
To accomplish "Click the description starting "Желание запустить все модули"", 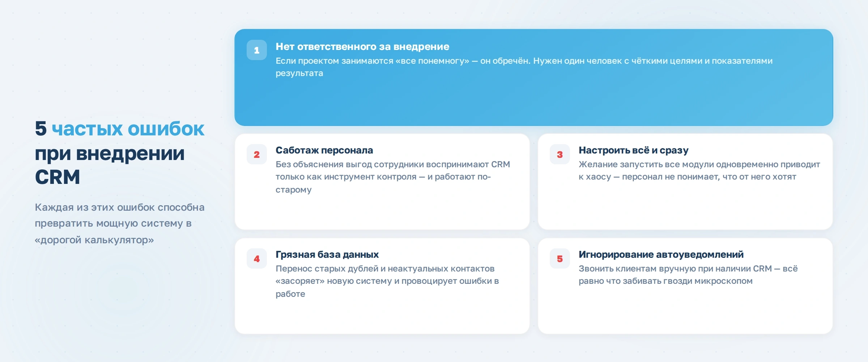I will [x=699, y=171].
